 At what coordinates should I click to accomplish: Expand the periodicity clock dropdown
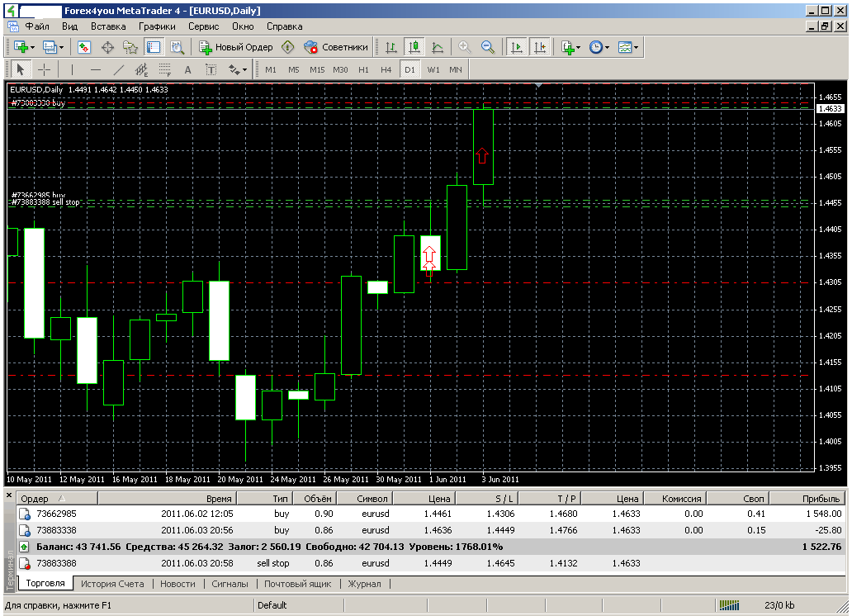[608, 47]
